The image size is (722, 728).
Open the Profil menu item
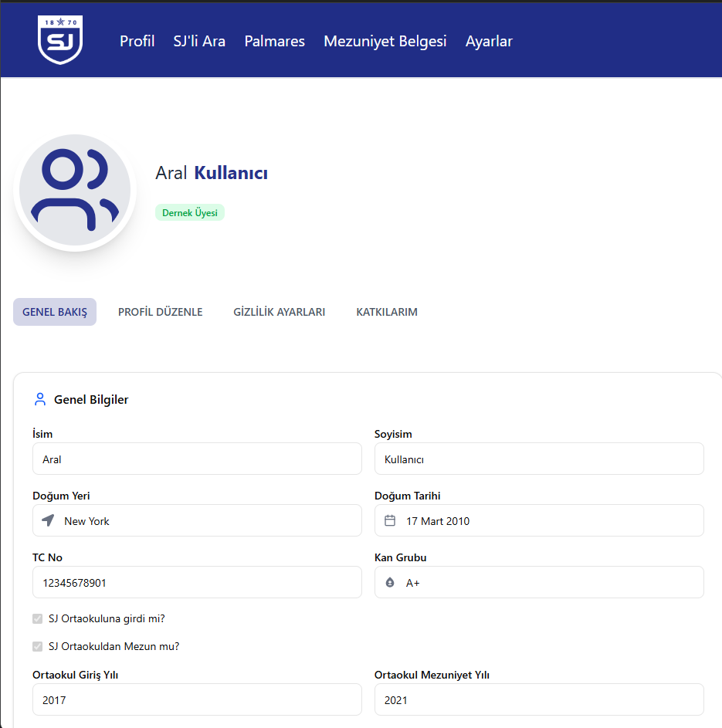137,42
